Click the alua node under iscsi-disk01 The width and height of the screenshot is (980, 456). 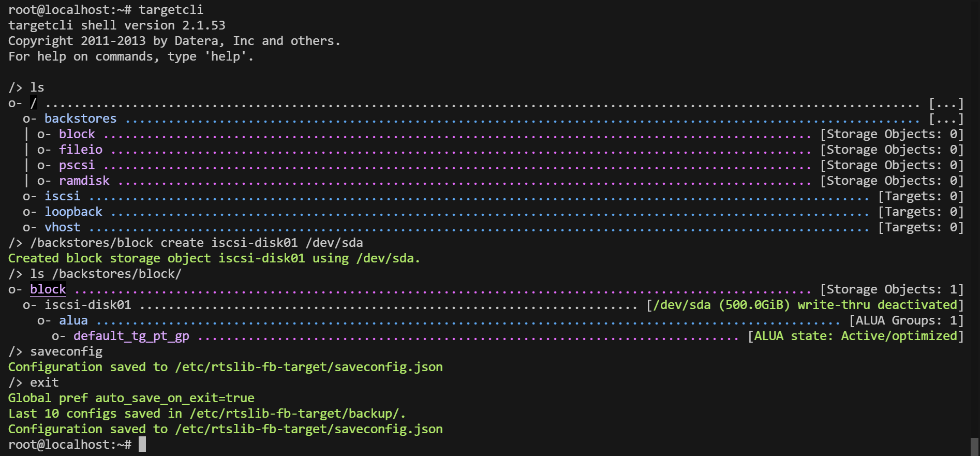(73, 320)
